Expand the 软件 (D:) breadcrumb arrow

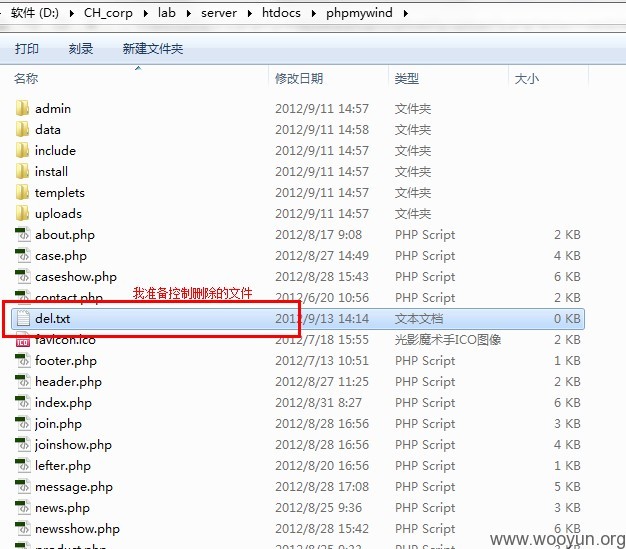[72, 14]
